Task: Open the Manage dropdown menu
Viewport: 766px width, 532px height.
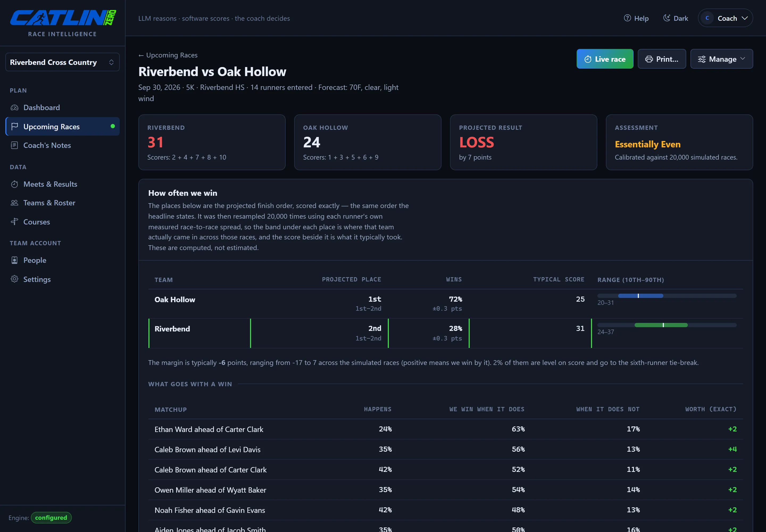Action: point(721,59)
